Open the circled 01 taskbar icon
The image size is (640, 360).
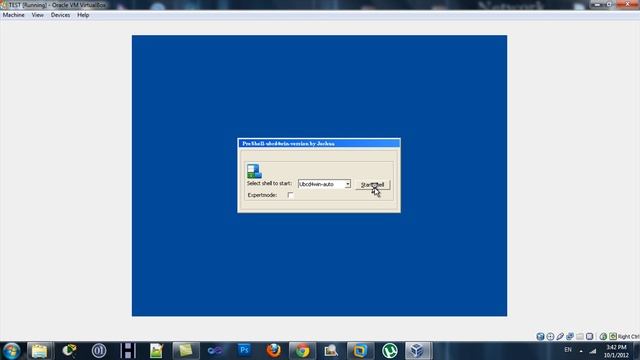98,351
